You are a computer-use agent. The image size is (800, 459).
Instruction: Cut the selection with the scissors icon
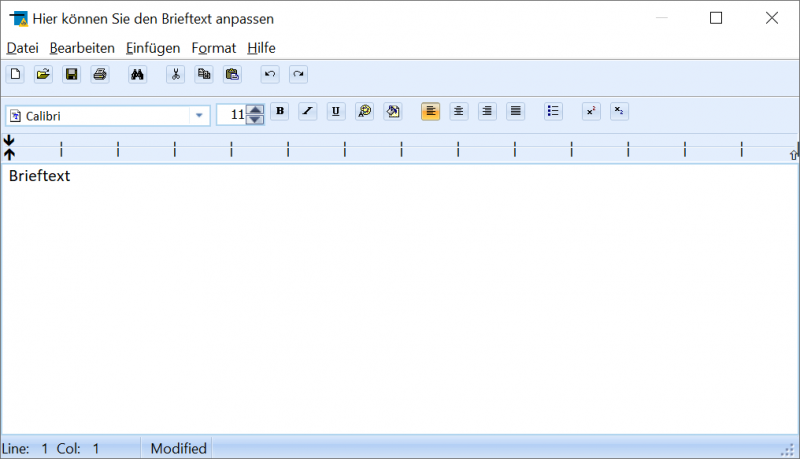(176, 74)
